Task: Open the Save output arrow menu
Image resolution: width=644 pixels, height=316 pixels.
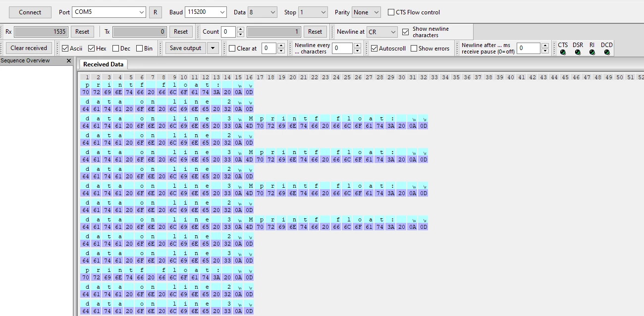Action: click(213, 48)
